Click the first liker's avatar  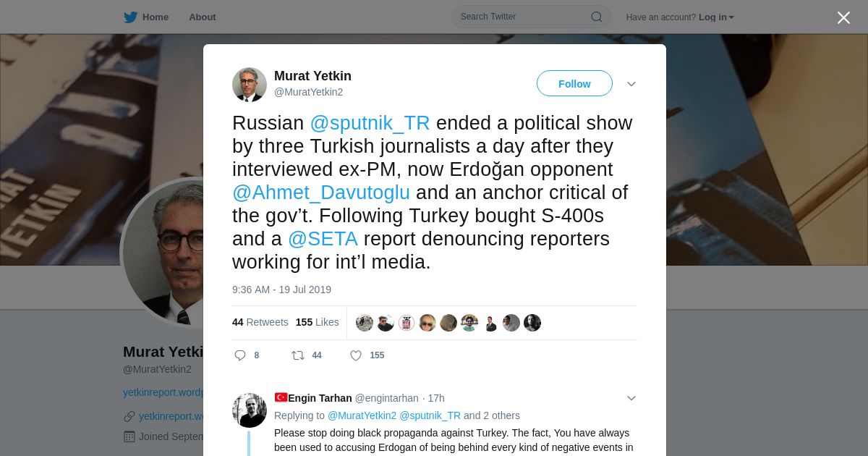pyautogui.click(x=365, y=323)
